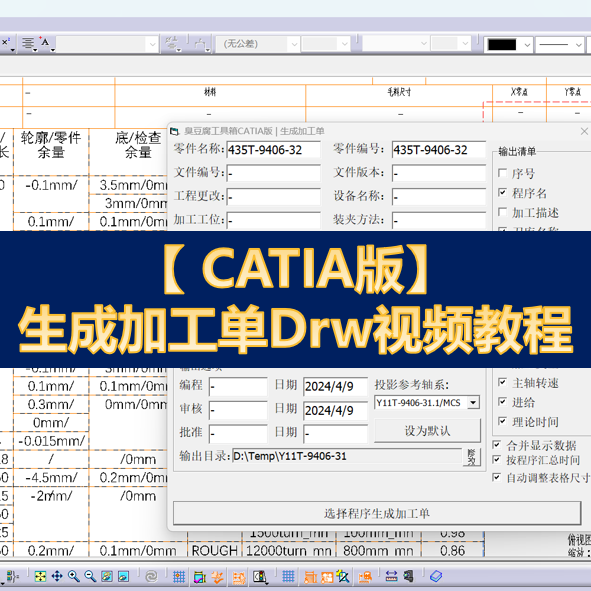Toggle the 自动调整表格尺寸 checkbox
This screenshot has width=591, height=591.
497,477
